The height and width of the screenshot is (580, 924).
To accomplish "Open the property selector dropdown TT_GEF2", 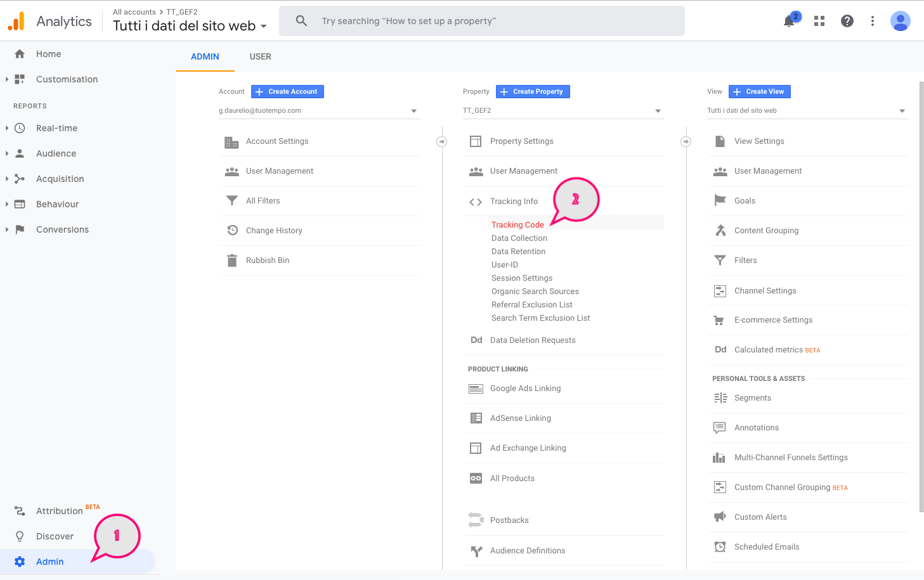I will [x=563, y=111].
